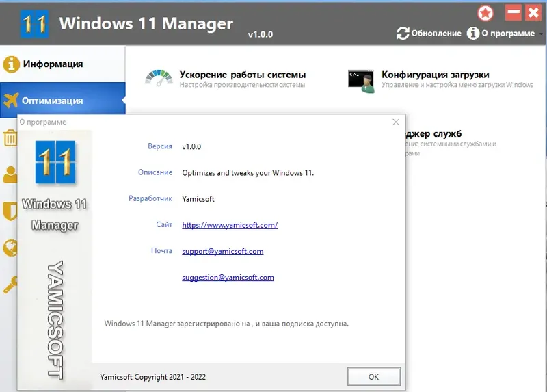
Task: Open the globe network sidebar icon
Action: click(x=10, y=248)
